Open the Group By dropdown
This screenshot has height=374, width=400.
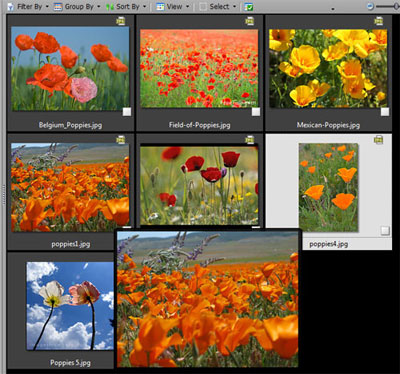point(77,6)
